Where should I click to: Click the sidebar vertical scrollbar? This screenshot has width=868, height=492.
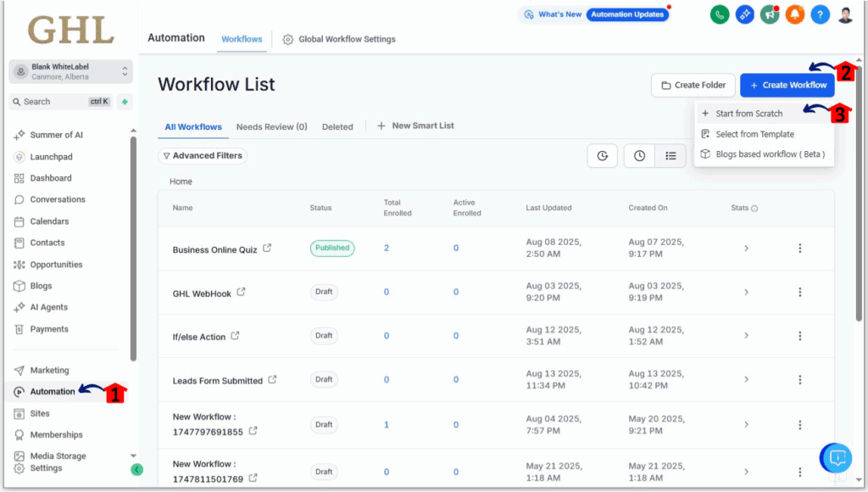coord(133,249)
